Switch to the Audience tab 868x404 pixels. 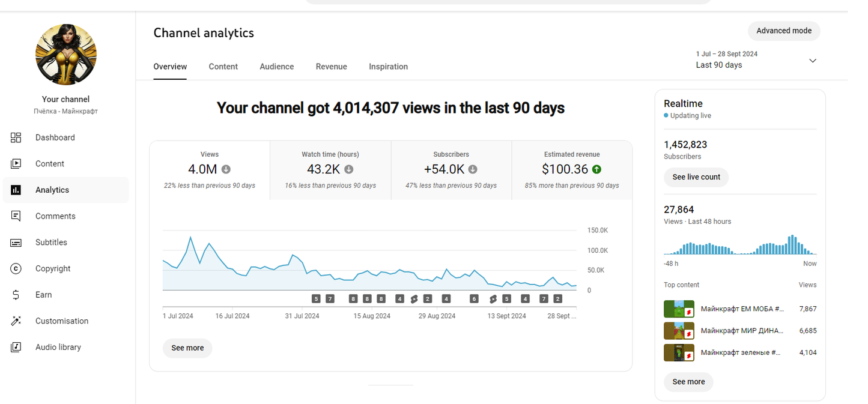point(276,67)
